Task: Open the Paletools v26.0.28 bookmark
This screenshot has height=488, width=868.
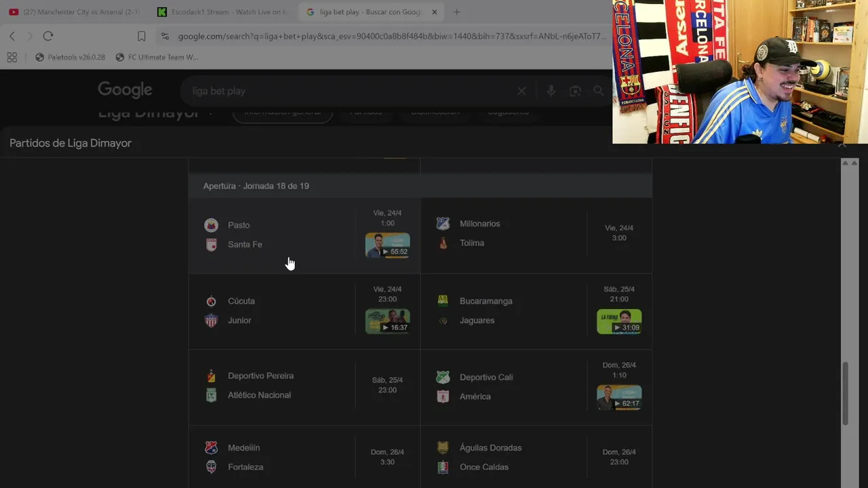Action: click(70, 58)
